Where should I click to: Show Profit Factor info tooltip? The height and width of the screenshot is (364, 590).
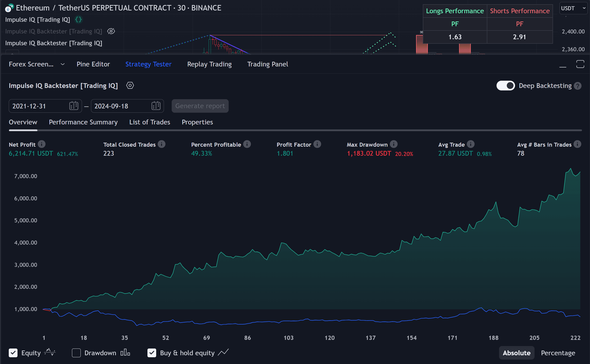click(317, 144)
